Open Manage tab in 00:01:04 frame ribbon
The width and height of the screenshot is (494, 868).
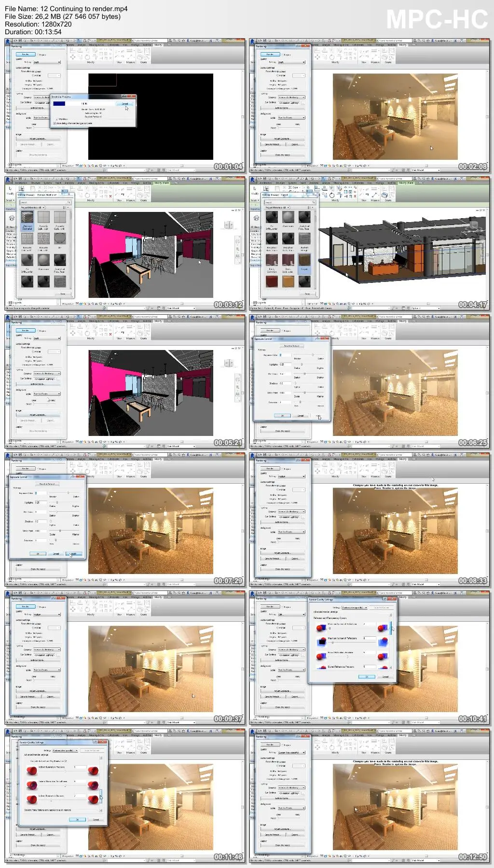pyautogui.click(x=136, y=45)
